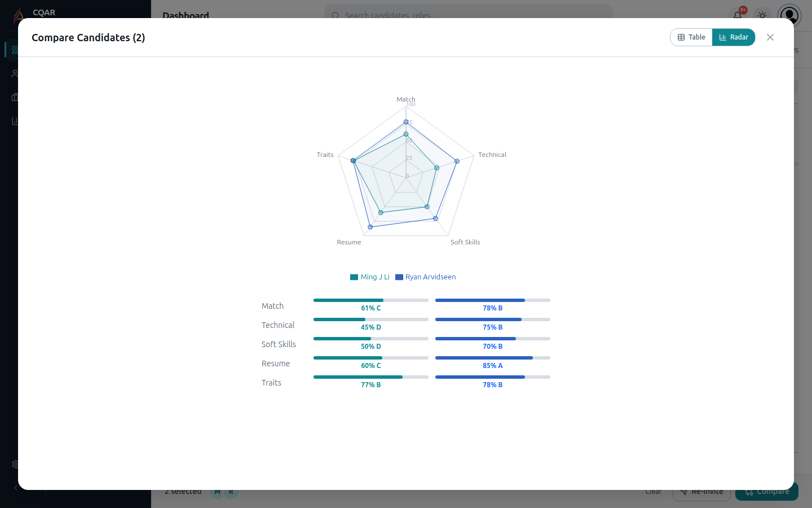The image size is (812, 508).
Task: Click the 85% A Resume score
Action: pos(493,366)
